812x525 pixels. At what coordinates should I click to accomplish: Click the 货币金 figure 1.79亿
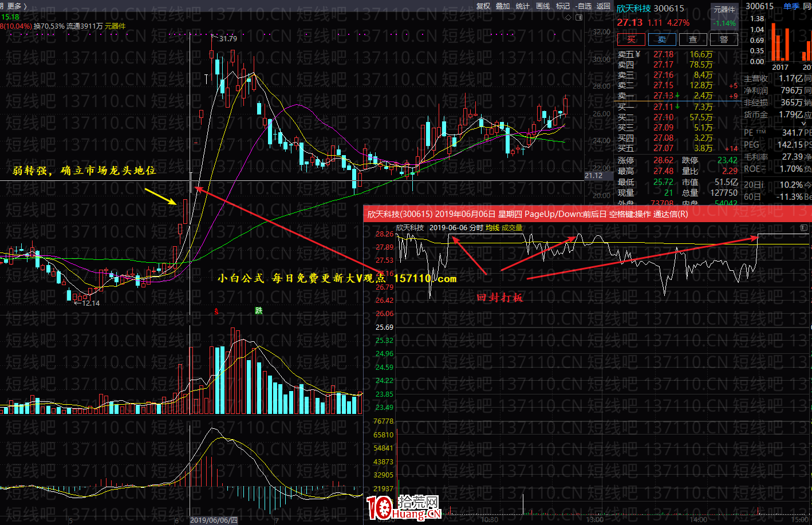coord(791,115)
